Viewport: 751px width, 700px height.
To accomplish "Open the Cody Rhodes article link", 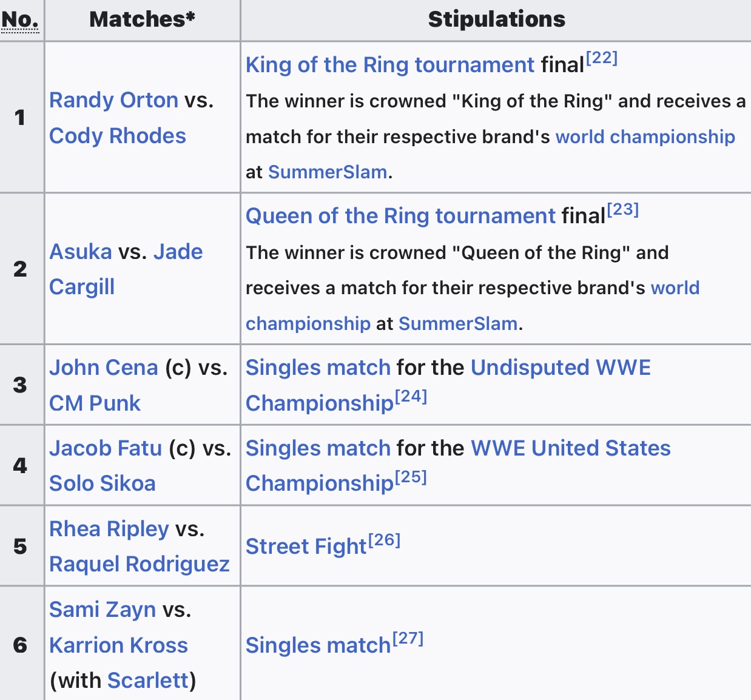I will (118, 136).
